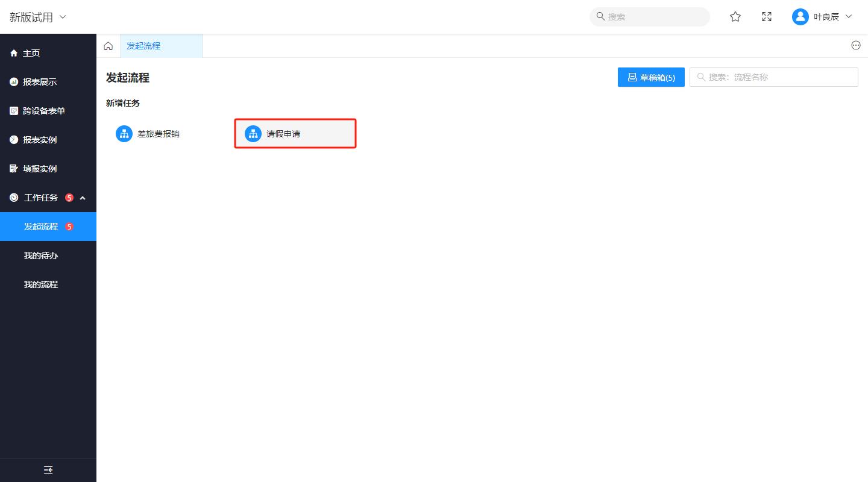This screenshot has width=868, height=482.
Task: Click the user avatar icon
Action: 800,17
